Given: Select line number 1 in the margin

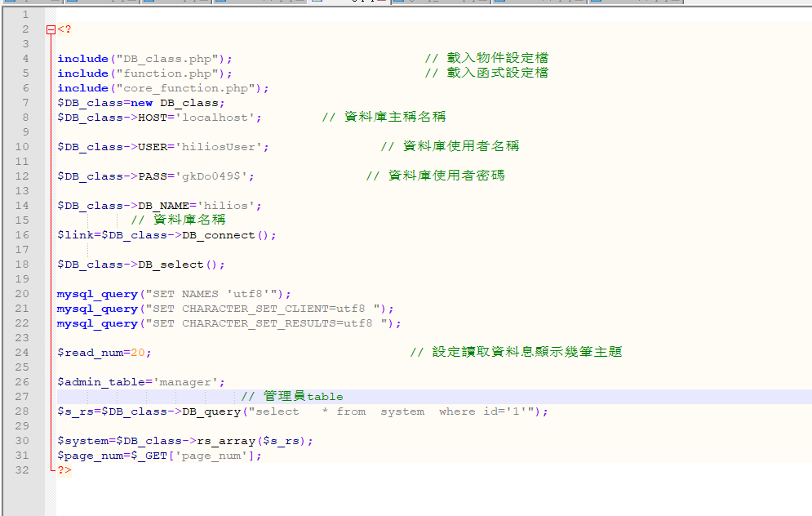Looking at the screenshot, I should [x=25, y=15].
